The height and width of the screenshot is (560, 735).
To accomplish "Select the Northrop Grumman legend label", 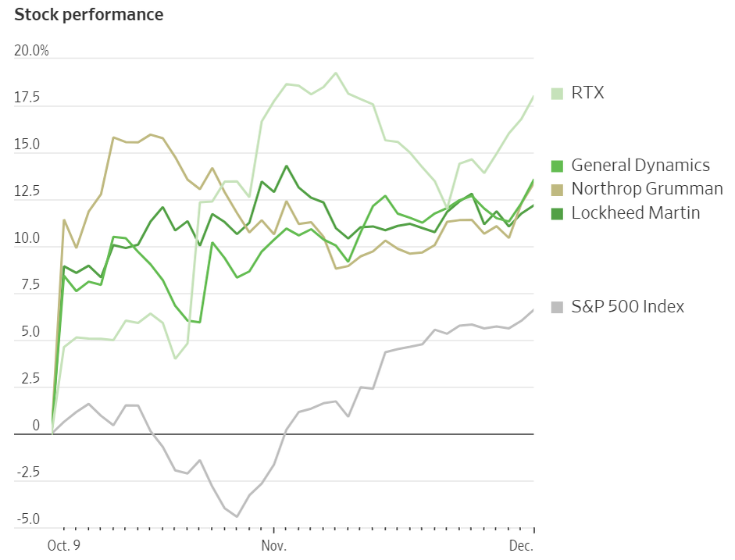I will 647,189.
